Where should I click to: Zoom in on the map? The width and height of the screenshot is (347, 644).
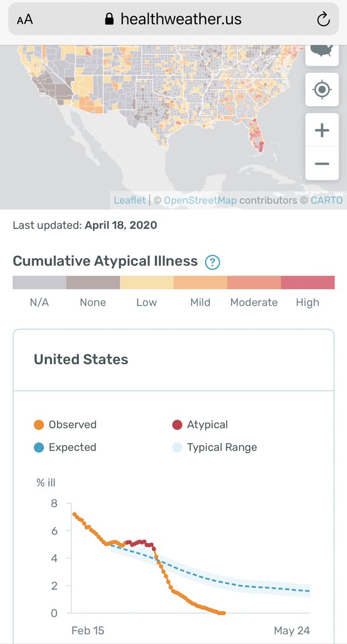tap(322, 130)
